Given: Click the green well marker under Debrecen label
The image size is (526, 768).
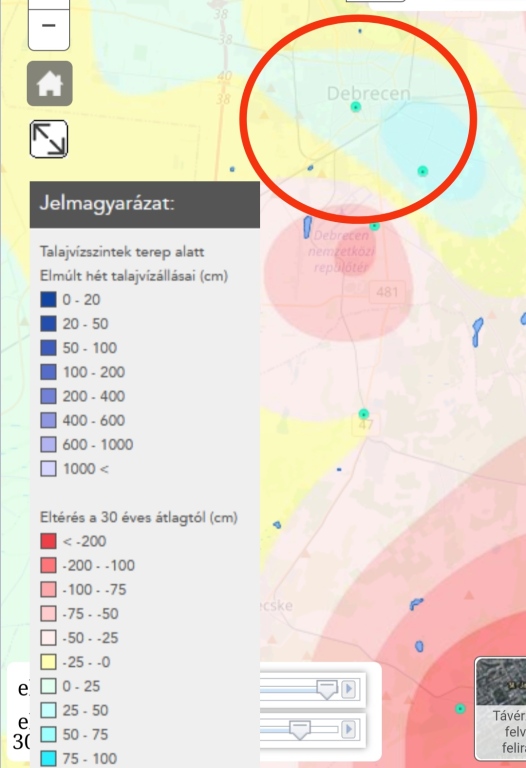Looking at the screenshot, I should (356, 107).
